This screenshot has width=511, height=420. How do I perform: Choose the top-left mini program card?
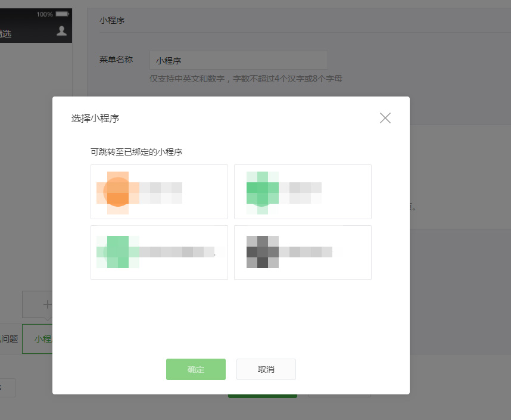point(159,191)
